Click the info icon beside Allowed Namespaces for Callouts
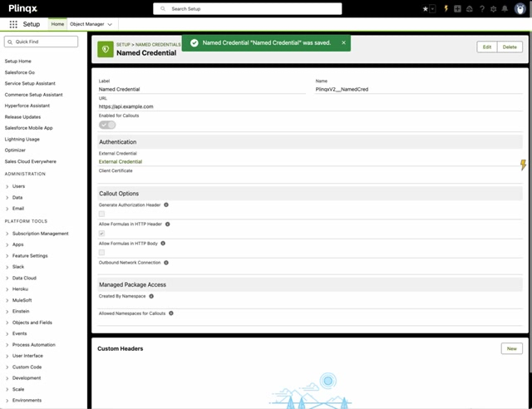The image size is (532, 409). (x=171, y=313)
